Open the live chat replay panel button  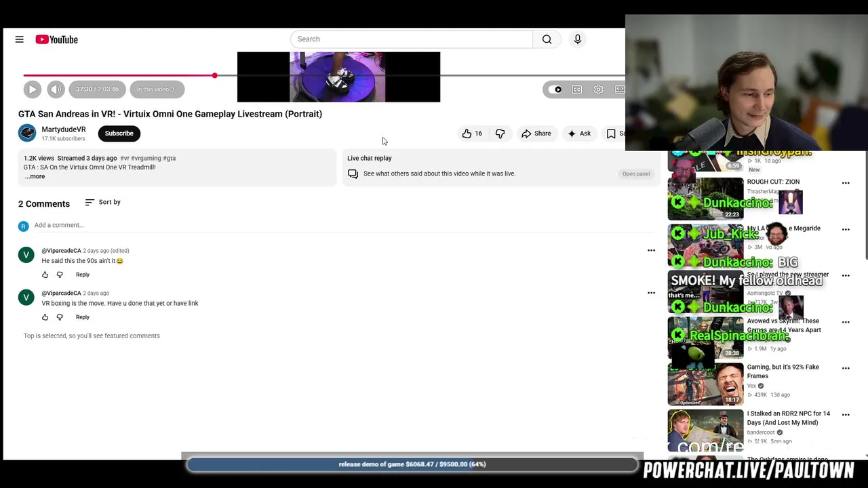click(636, 174)
